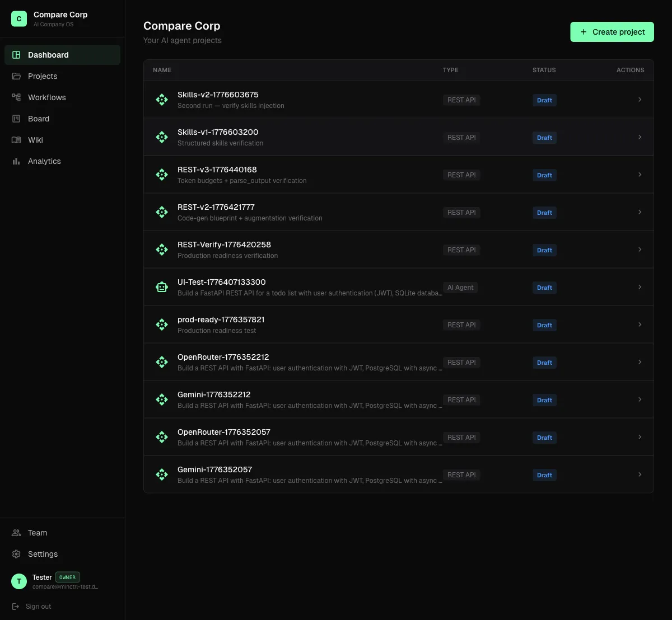This screenshot has width=672, height=620.
Task: Click the Sign out link
Action: coord(31,607)
